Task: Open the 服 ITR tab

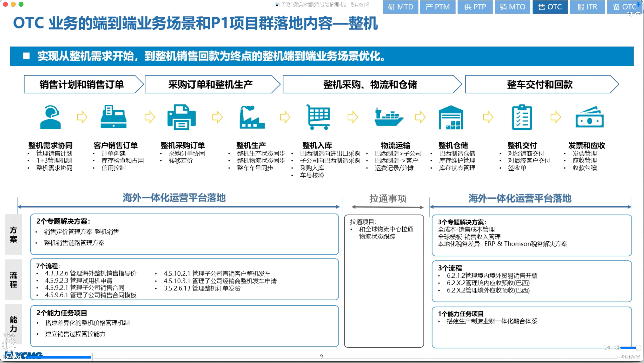Action: (587, 7)
